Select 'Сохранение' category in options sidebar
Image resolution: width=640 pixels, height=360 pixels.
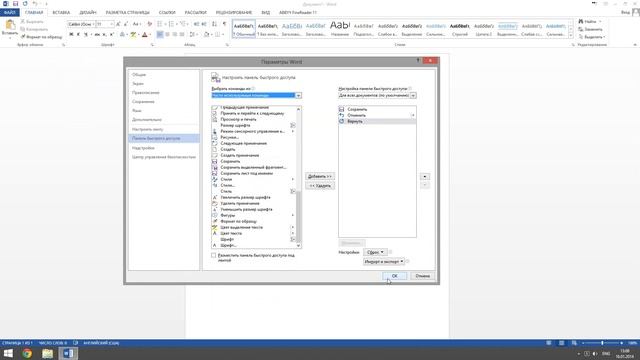point(164,102)
